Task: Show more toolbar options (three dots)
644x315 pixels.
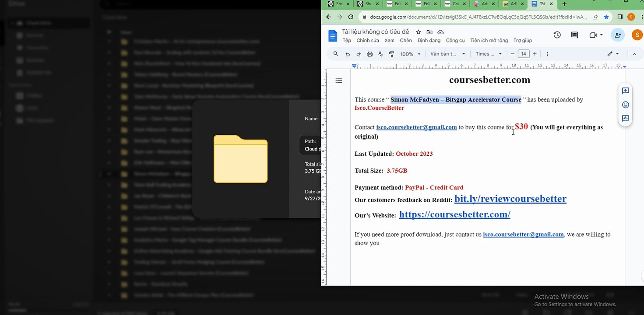Action: point(547,54)
